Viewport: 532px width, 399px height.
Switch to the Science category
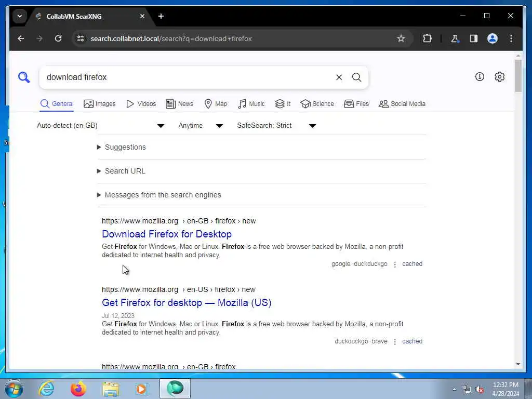pos(317,104)
